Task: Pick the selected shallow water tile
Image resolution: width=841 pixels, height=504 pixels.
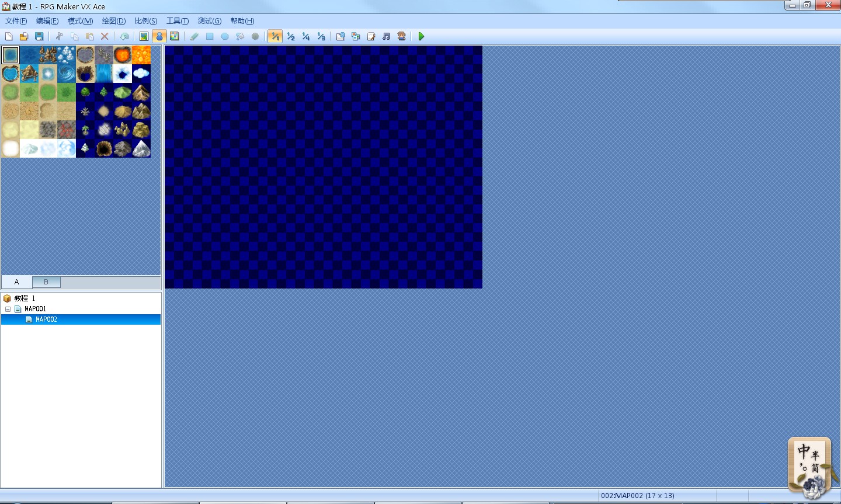Action: (x=11, y=55)
